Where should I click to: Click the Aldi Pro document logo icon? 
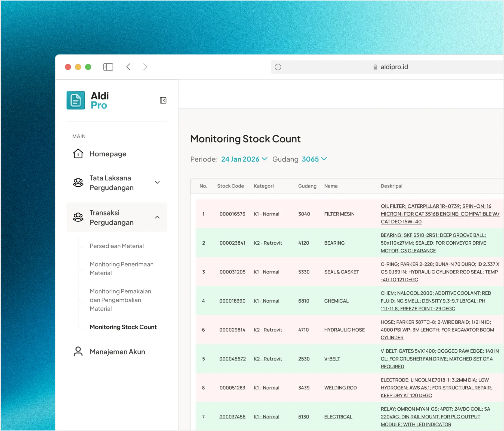76,100
